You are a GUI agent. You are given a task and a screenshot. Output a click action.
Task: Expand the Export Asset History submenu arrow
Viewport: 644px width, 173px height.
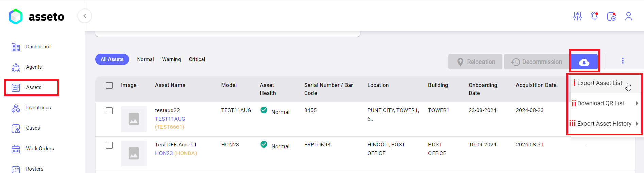tap(637, 124)
